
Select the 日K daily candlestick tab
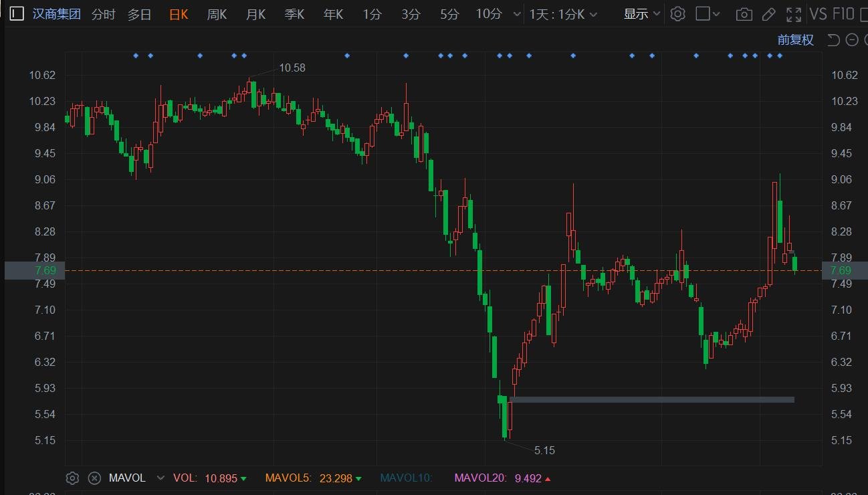[179, 14]
